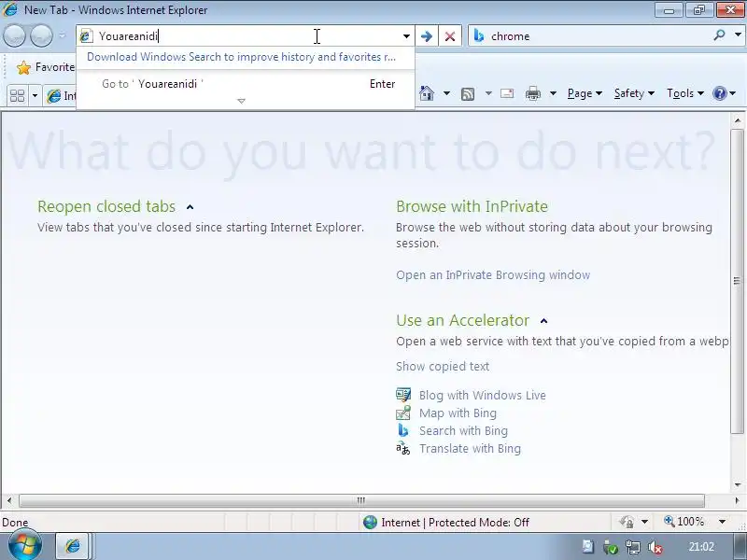Click the vertical scrollbar down arrow

click(737, 485)
